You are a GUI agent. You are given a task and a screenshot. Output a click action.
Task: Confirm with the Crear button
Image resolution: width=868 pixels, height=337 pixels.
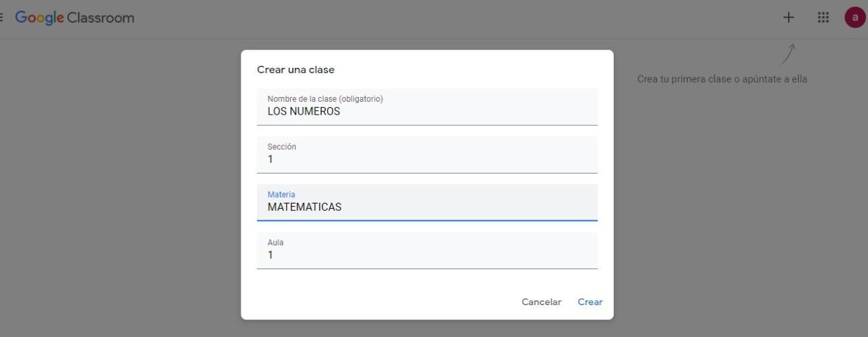tap(590, 302)
